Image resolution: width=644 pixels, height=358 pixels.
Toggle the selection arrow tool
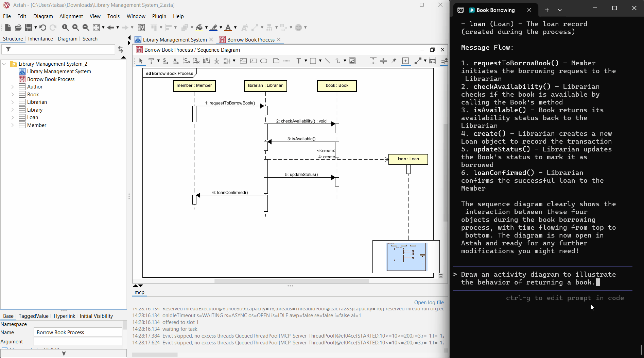click(141, 61)
